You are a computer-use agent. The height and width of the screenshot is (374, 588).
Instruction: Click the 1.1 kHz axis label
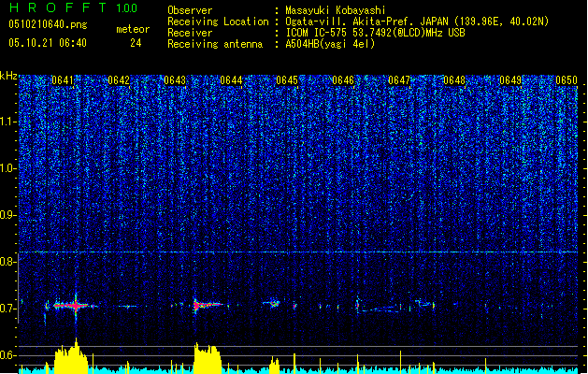[x=8, y=122]
